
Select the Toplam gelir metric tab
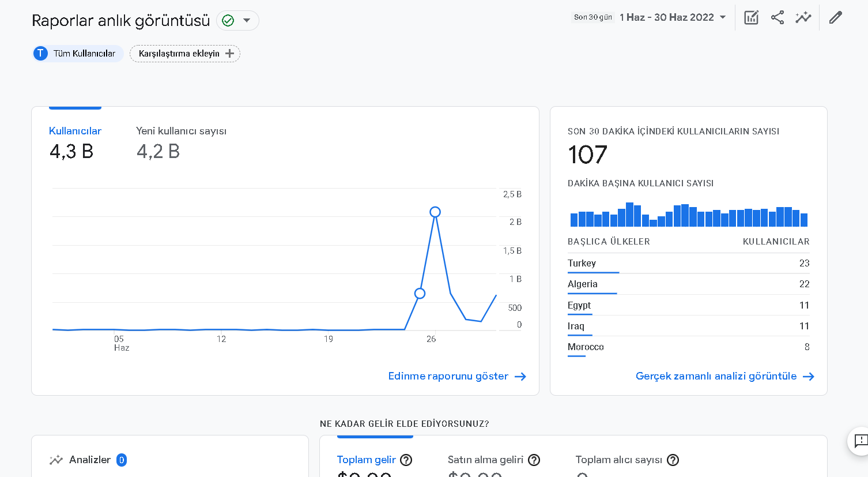click(x=366, y=460)
